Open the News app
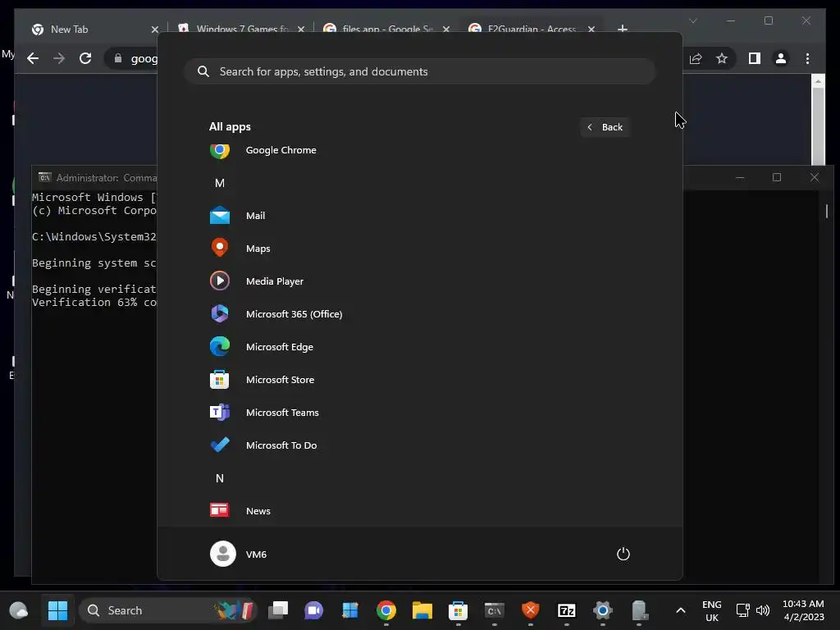The image size is (840, 630). coord(419,511)
